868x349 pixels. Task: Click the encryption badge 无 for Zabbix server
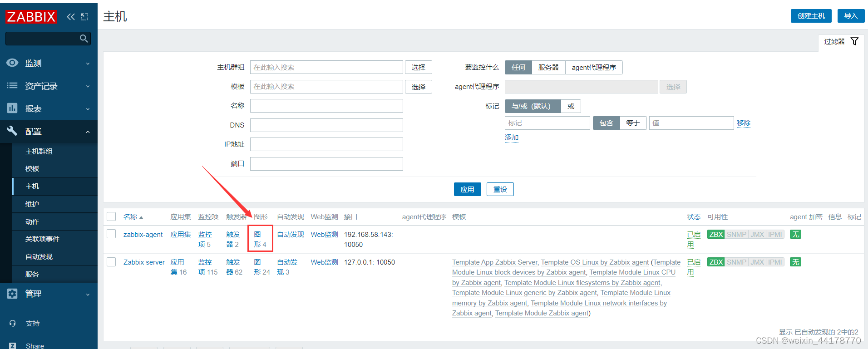[x=795, y=262]
